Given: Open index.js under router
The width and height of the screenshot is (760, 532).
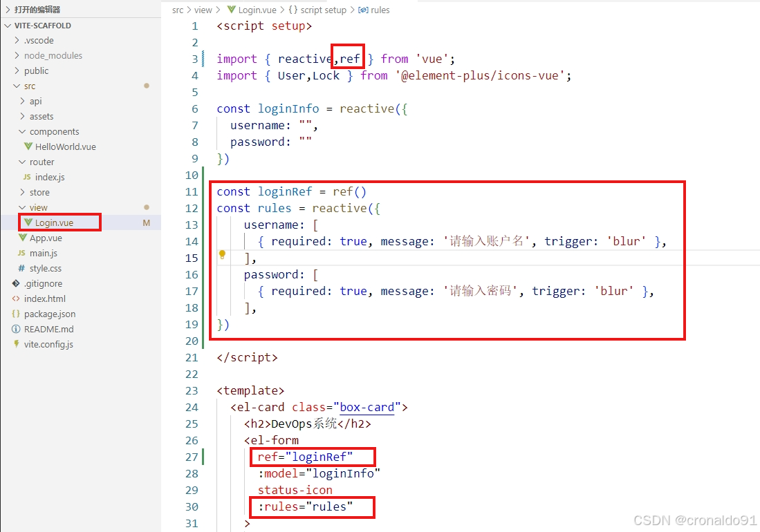Looking at the screenshot, I should (x=50, y=177).
